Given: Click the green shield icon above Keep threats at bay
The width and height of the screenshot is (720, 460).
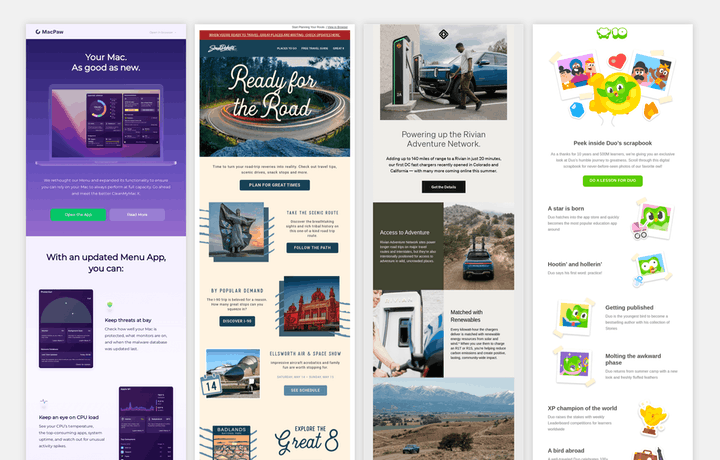Looking at the screenshot, I should click(109, 304).
